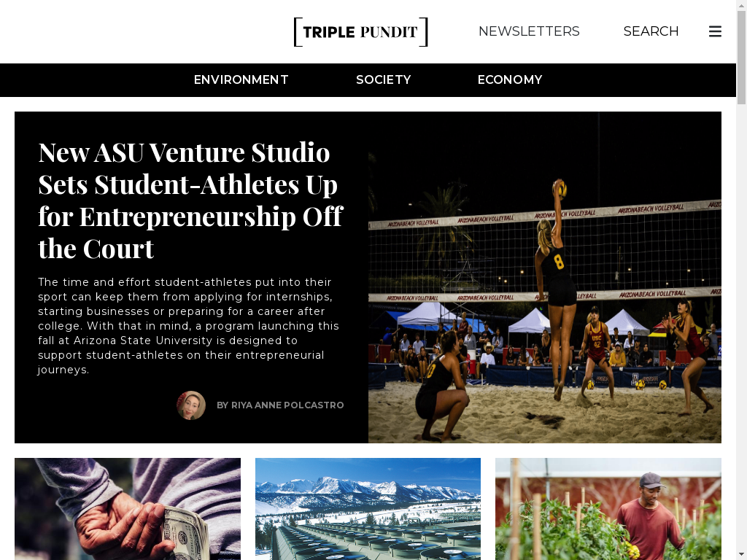Open the snowy mountain tanks thumbnail
This screenshot has width=747, height=560.
[368, 509]
